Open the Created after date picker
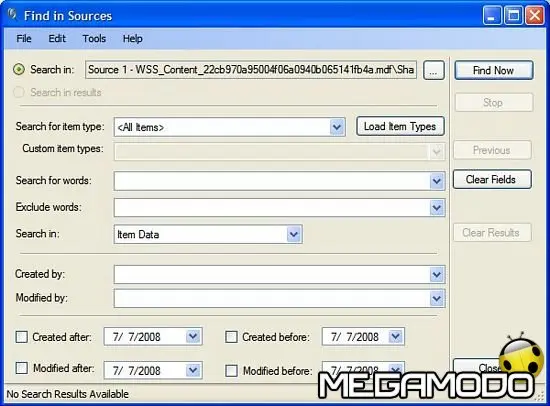 coord(193,337)
